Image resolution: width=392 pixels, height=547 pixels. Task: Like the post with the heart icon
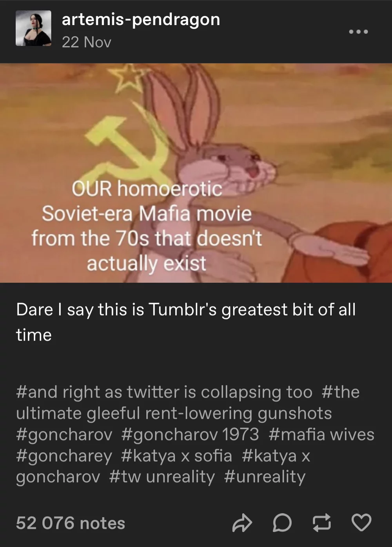pos(361,523)
